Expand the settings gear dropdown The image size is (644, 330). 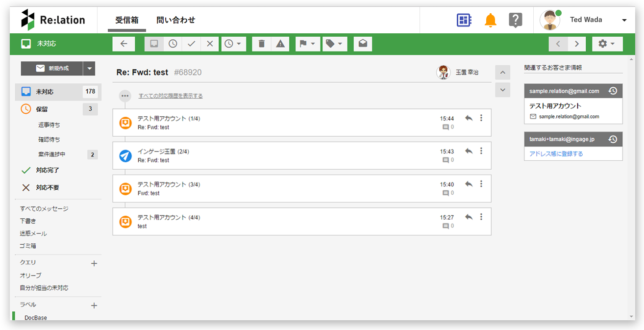(607, 44)
